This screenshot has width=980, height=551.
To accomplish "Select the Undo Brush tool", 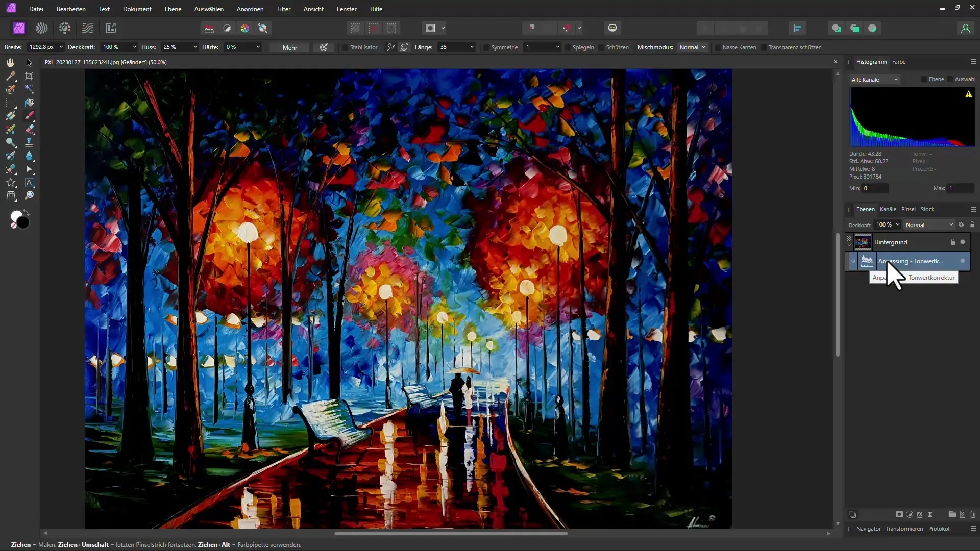I will (10, 156).
